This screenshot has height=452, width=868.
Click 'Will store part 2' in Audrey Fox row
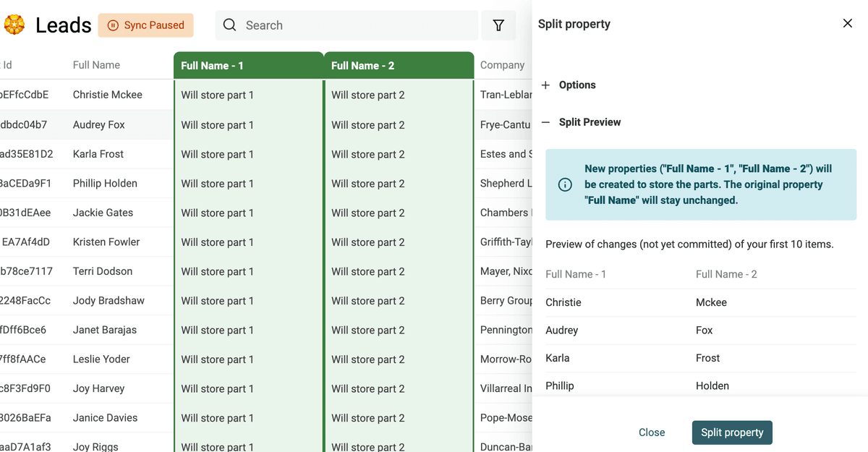[x=368, y=124]
